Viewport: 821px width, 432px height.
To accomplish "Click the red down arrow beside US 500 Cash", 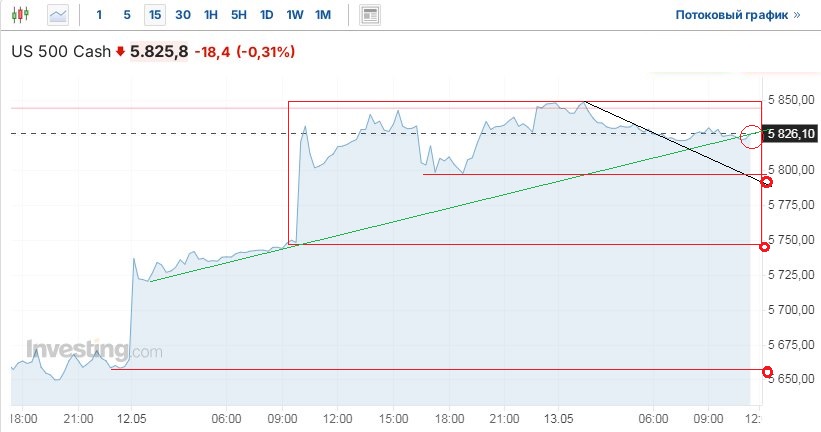I will (x=121, y=52).
